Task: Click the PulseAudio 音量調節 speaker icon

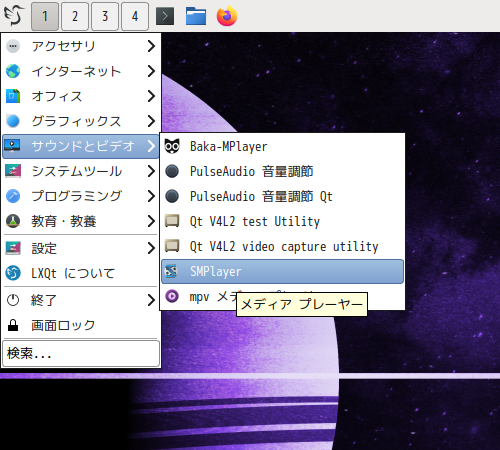Action: pos(172,171)
